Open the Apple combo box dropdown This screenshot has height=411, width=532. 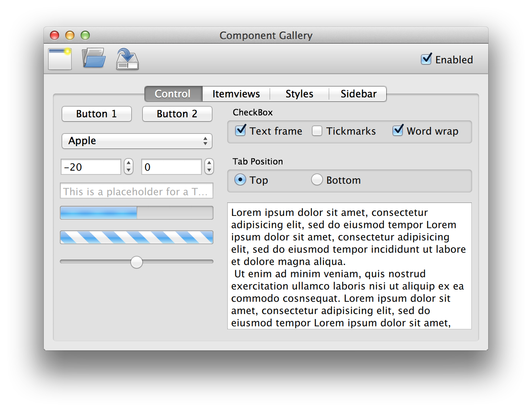pyautogui.click(x=137, y=141)
